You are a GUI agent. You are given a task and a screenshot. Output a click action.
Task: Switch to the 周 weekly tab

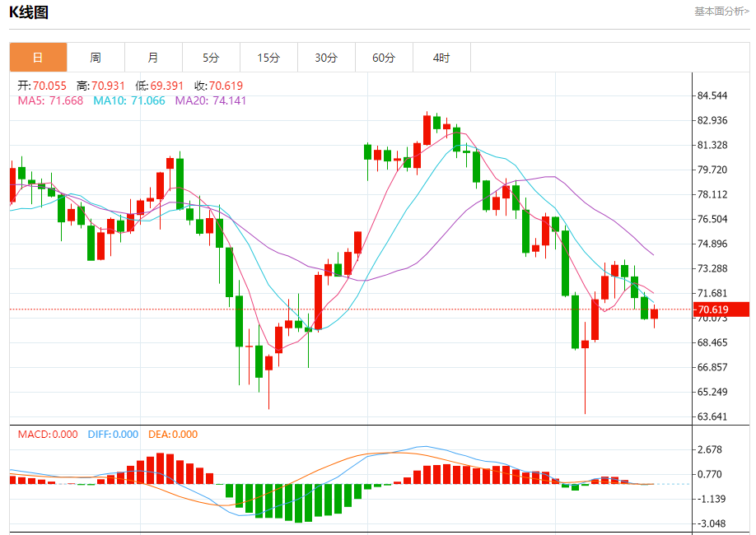tap(96, 58)
